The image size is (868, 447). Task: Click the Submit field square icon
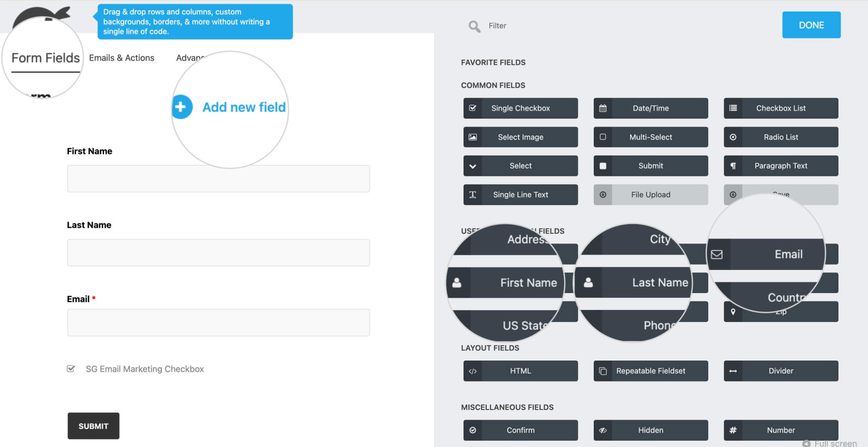[603, 166]
